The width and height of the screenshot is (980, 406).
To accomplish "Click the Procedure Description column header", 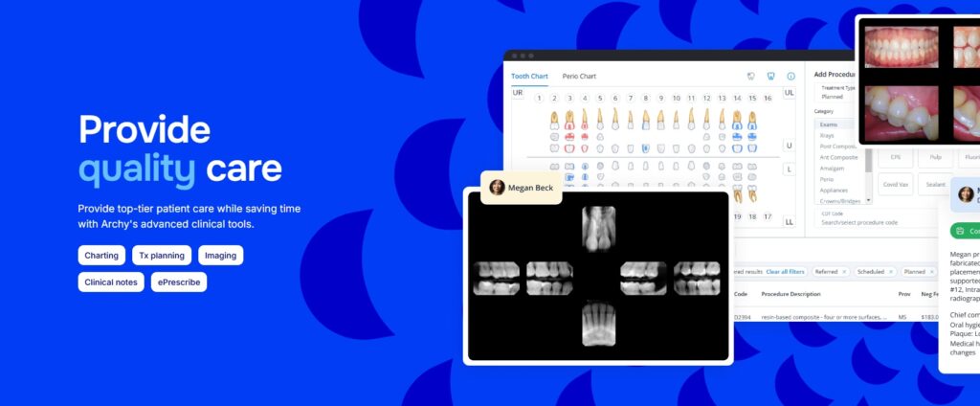I will click(791, 294).
